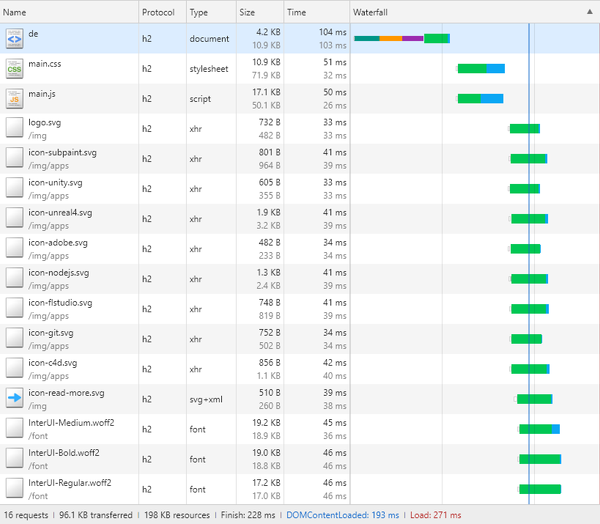Click the DOMContentLoaded: 193 ms status text
The image size is (600, 524).
342,515
